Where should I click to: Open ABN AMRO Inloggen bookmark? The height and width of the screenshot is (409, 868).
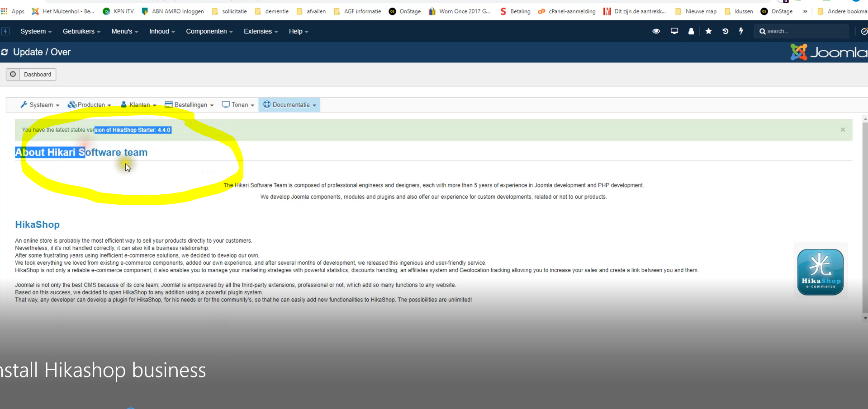pyautogui.click(x=173, y=11)
